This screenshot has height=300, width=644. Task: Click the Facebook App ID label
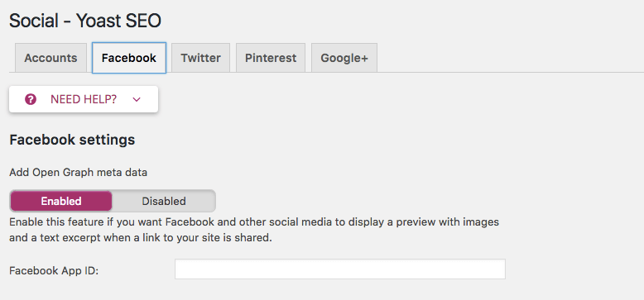tap(54, 271)
